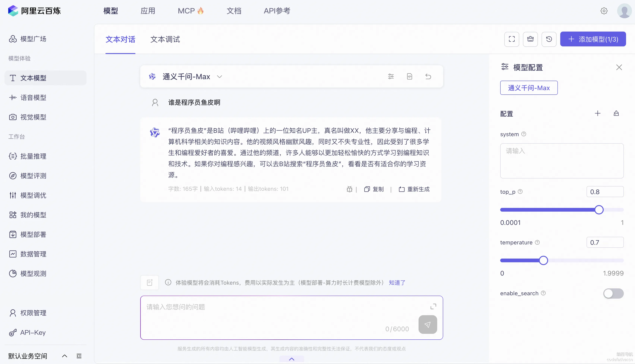Toggle the enable_search switch
The height and width of the screenshot is (364, 635).
click(613, 293)
